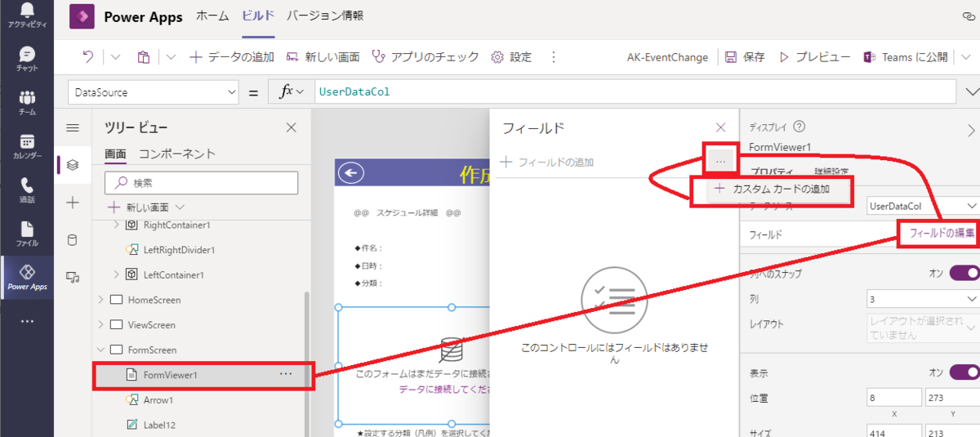This screenshot has height=437, width=980.
Task: Open フィールド panel ellipsis menu
Action: click(720, 162)
